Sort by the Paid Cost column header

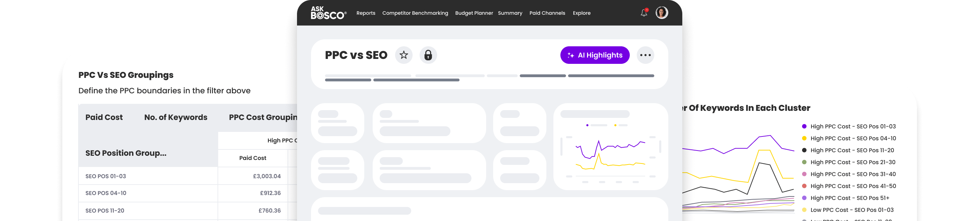click(x=104, y=118)
